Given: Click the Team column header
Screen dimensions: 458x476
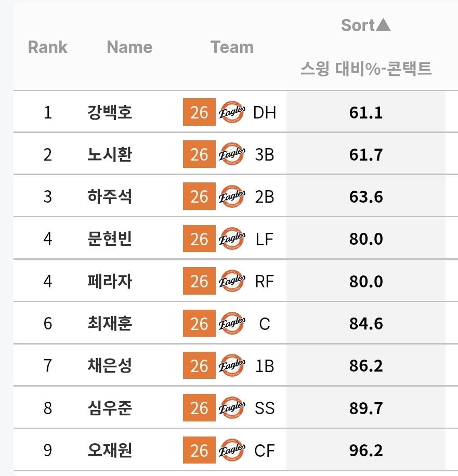Looking at the screenshot, I should (x=232, y=47).
